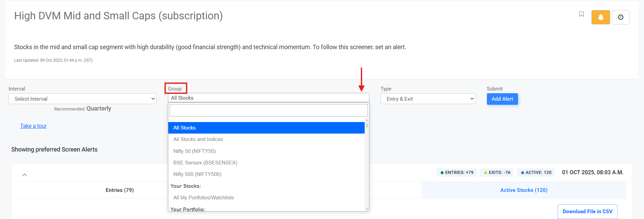Click Download File in CSV button
The width and height of the screenshot is (644, 219).
coord(587,212)
